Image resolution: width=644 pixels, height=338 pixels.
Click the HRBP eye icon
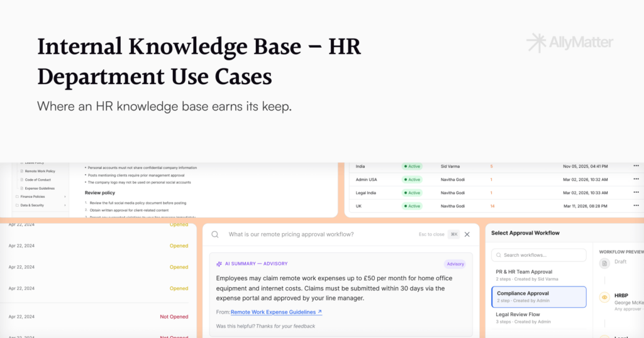[604, 297]
